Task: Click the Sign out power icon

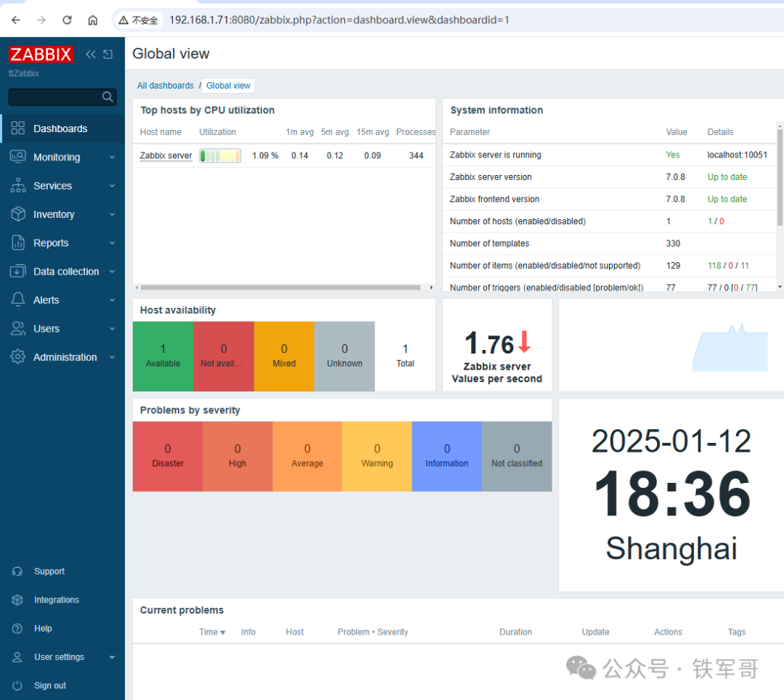Action: [17, 685]
